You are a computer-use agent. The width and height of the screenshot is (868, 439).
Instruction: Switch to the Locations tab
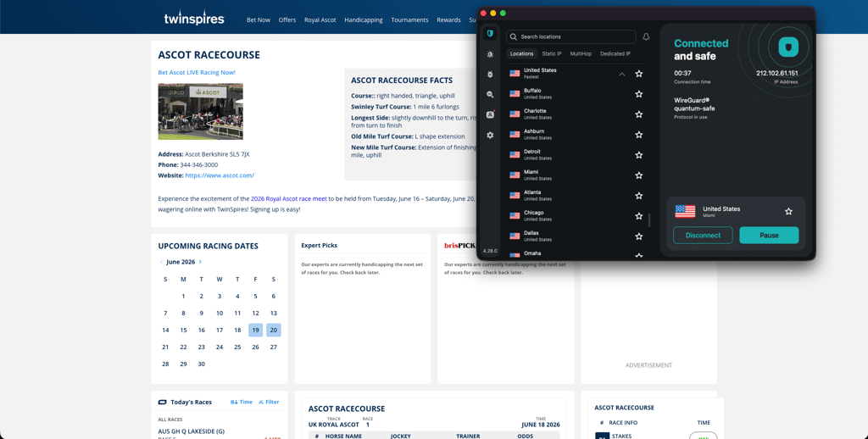(x=521, y=53)
